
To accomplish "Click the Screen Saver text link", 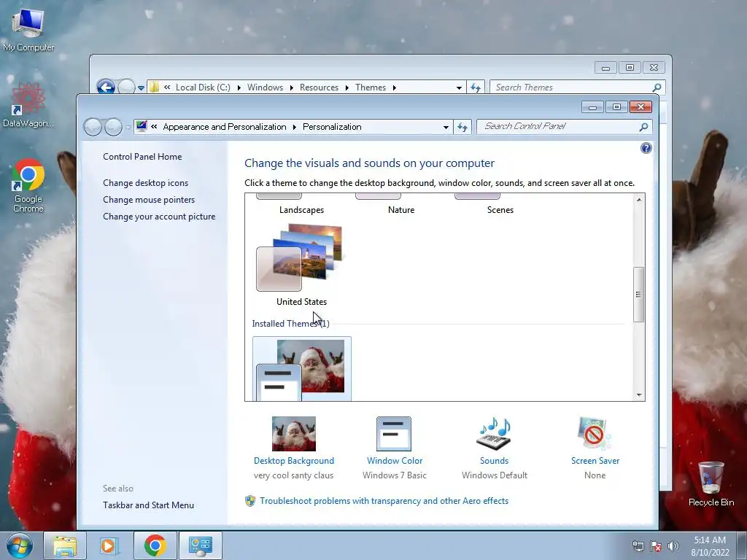I will (595, 461).
